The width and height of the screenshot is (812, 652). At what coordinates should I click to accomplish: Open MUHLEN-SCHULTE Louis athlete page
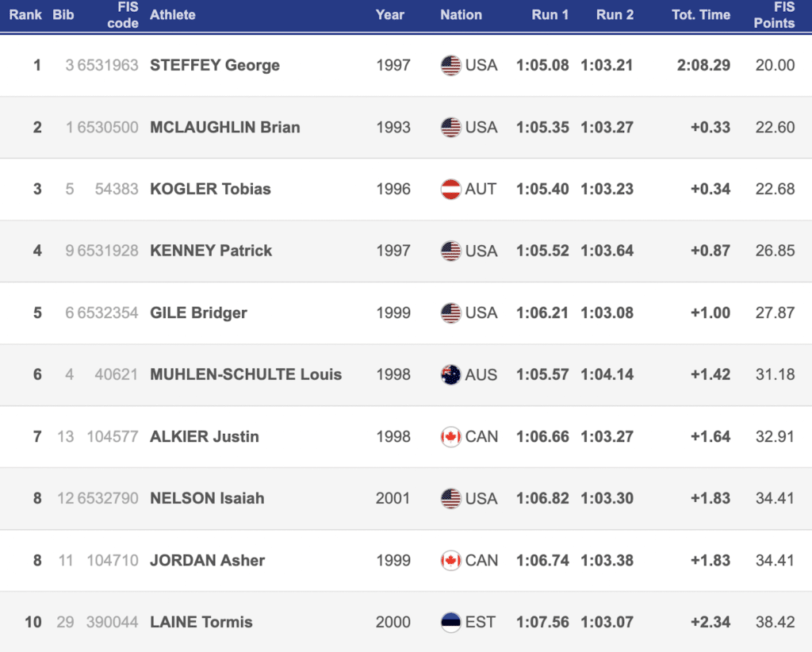coord(246,375)
